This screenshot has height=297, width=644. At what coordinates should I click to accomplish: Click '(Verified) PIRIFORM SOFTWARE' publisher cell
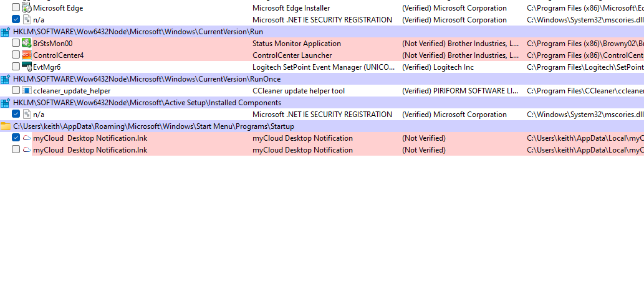pos(460,91)
